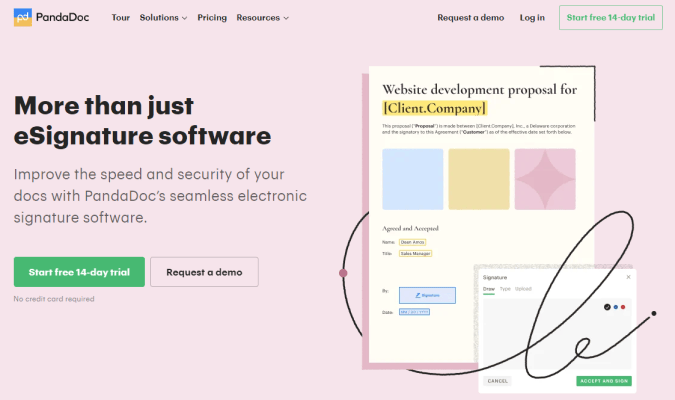Click the pink star image block
Viewport: 675px width, 400px height.
[545, 179]
